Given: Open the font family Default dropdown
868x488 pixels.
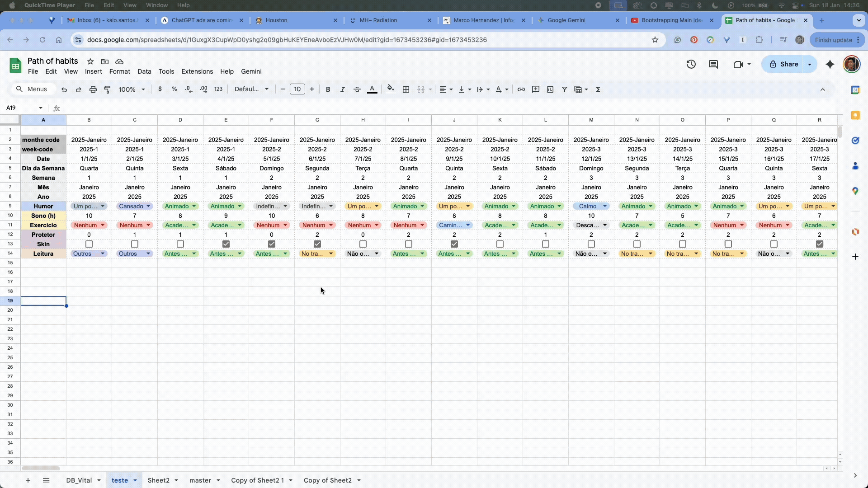Looking at the screenshot, I should click(251, 89).
